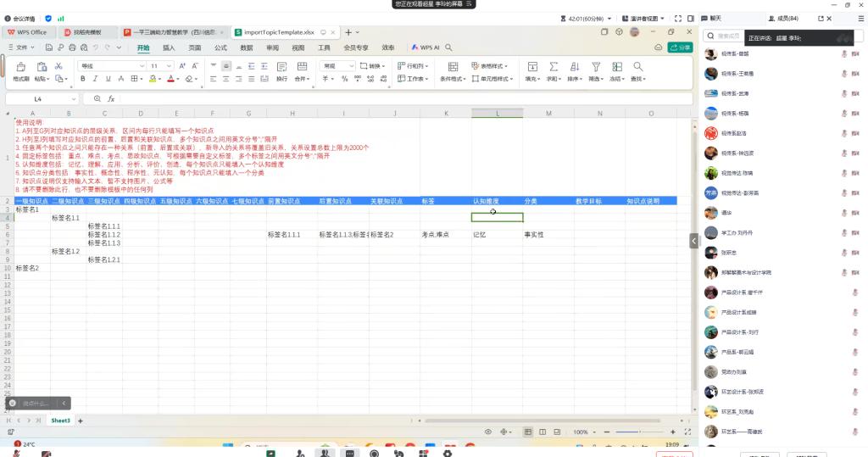Click the green Share button
The image size is (868, 457).
(680, 47)
